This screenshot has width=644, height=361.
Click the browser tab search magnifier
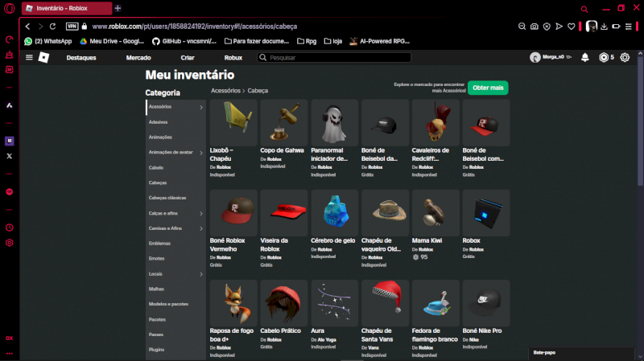584,9
